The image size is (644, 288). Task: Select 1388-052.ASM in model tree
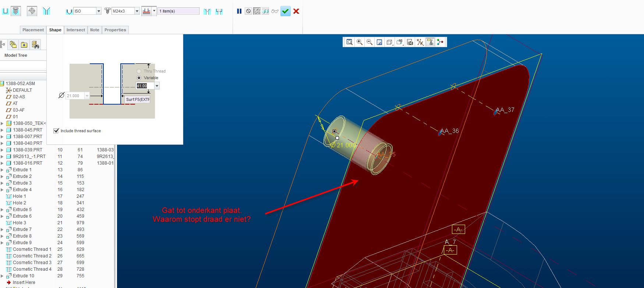(x=20, y=84)
